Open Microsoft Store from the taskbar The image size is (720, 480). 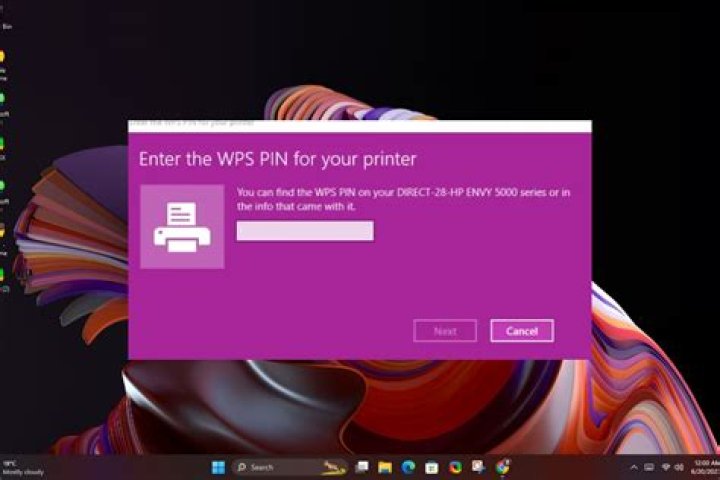click(432, 468)
